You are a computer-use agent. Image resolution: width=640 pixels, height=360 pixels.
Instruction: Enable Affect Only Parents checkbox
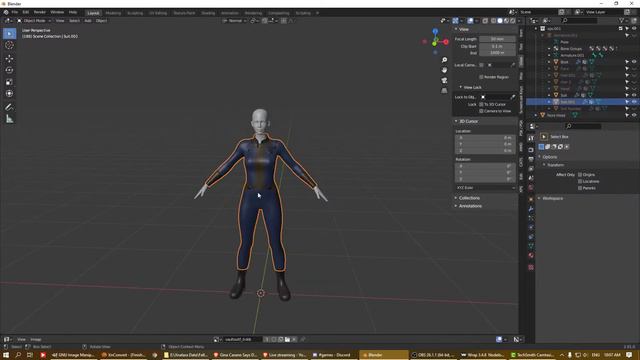[580, 188]
